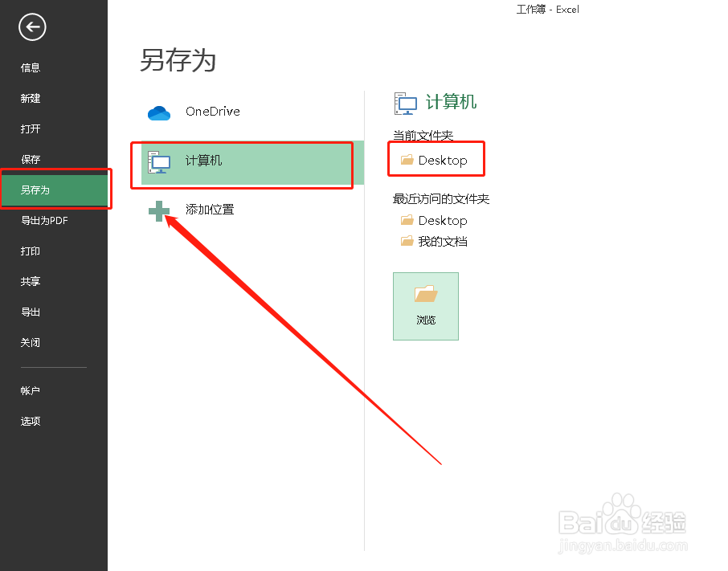Open the 我的文档 recent folder

coord(434,241)
